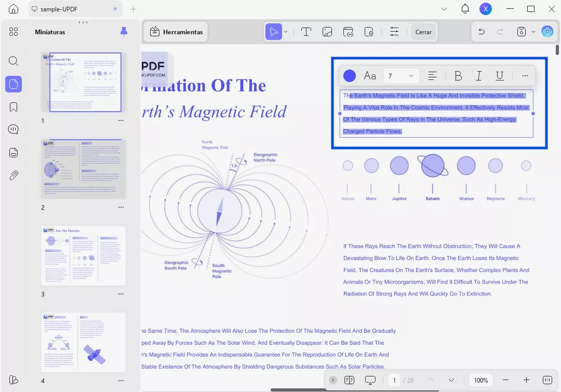Zoom in with plus button

526,380
